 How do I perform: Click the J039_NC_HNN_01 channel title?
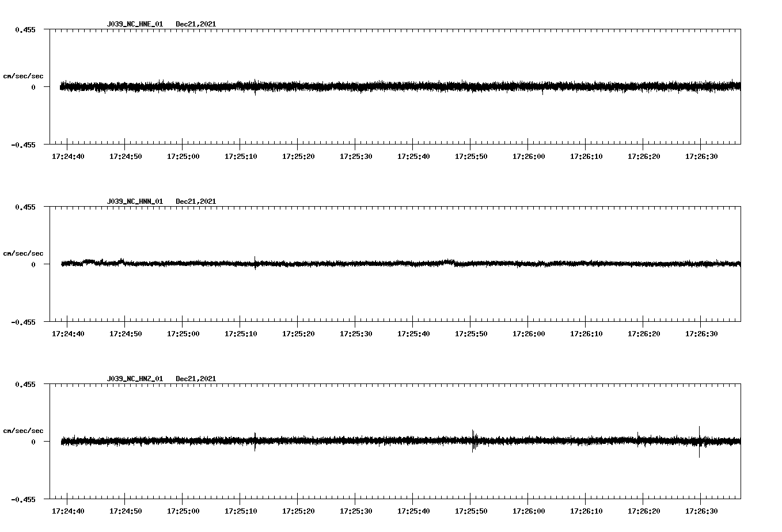click(135, 202)
